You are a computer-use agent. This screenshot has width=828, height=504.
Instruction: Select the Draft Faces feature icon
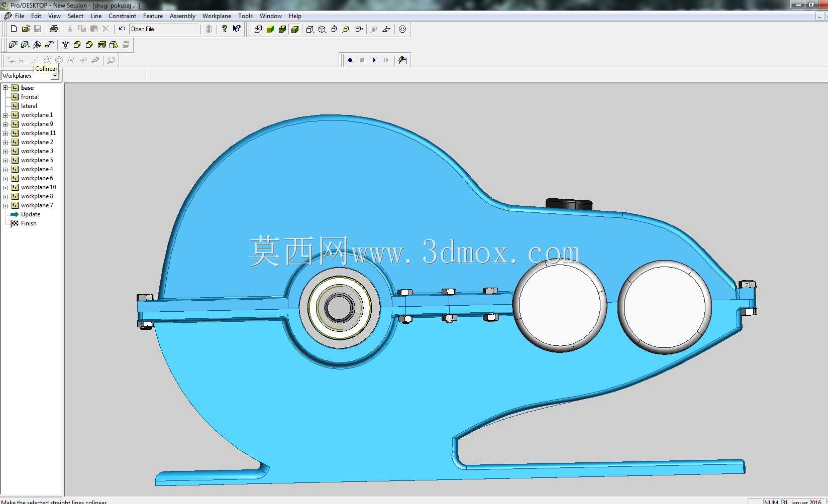(114, 45)
